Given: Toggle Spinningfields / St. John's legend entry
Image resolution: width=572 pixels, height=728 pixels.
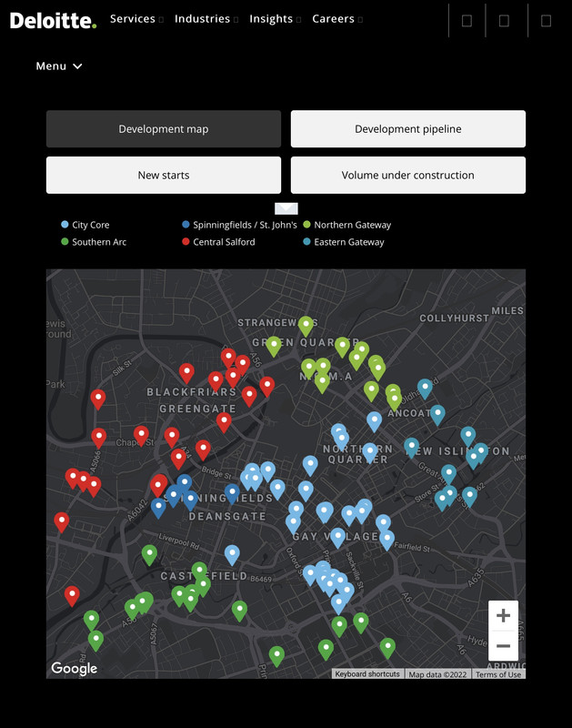Looking at the screenshot, I should [239, 225].
